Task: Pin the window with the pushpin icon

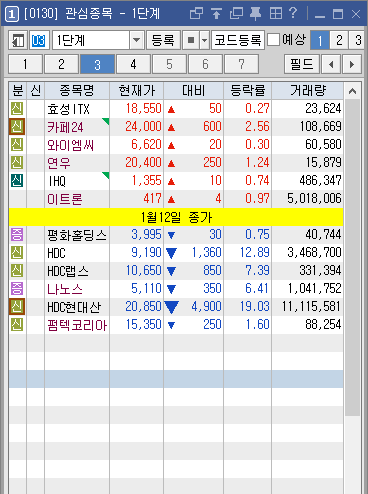Action: point(256,14)
